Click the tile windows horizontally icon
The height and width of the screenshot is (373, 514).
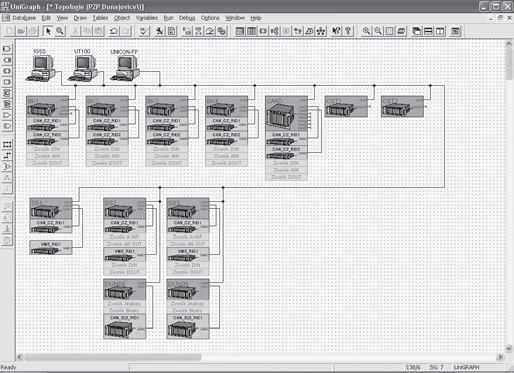coord(428,31)
